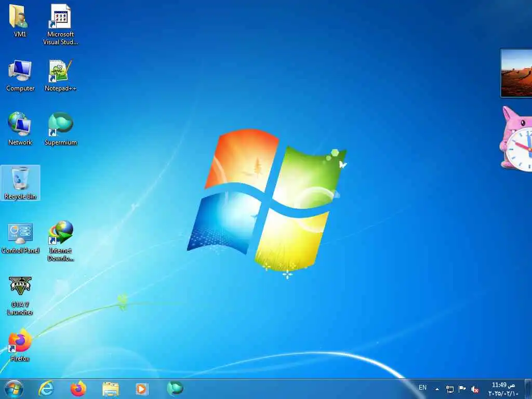Open the Windows Start menu
532x399 pixels.
point(14,389)
